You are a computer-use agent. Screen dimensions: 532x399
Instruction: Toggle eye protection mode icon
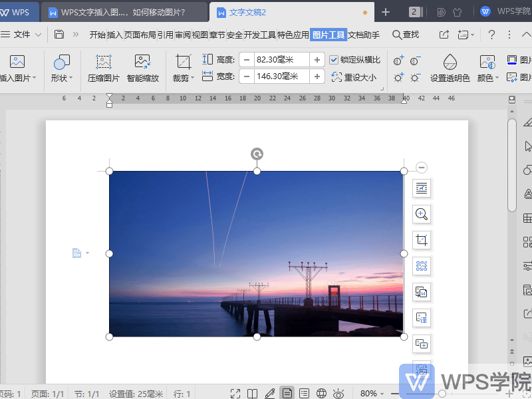click(338, 394)
